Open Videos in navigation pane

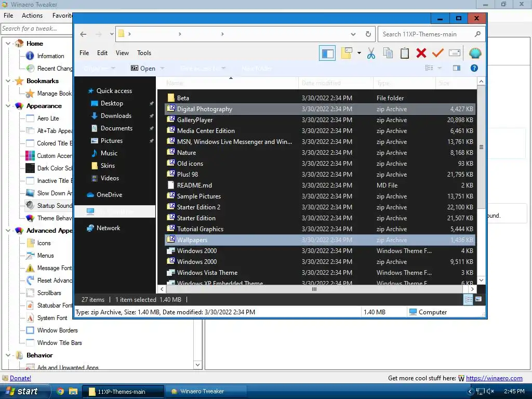110,178
